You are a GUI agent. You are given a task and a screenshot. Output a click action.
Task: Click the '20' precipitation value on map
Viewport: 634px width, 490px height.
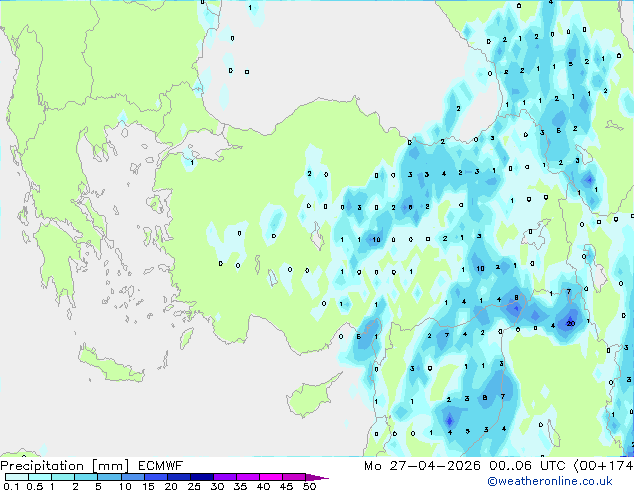571,323
